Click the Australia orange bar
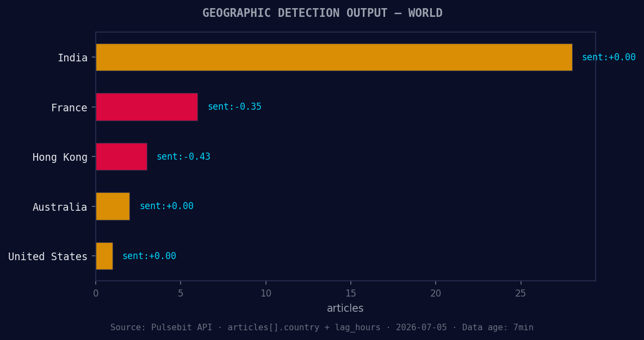This screenshot has height=340, width=644. [x=113, y=206]
